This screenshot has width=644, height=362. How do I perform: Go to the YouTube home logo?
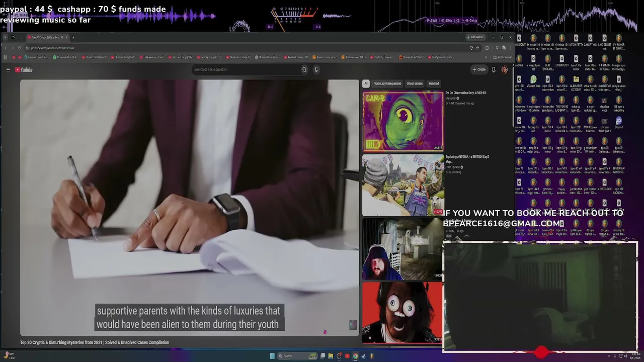point(24,70)
